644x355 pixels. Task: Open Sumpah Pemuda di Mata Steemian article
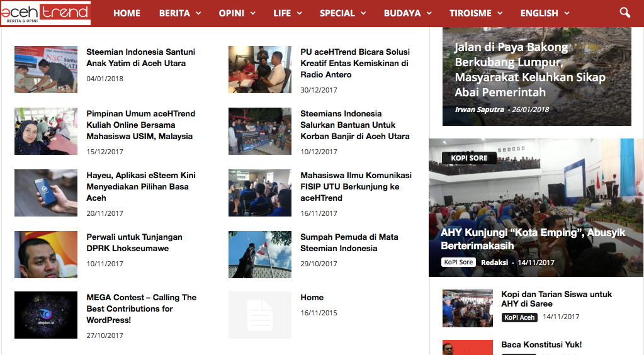(x=349, y=242)
